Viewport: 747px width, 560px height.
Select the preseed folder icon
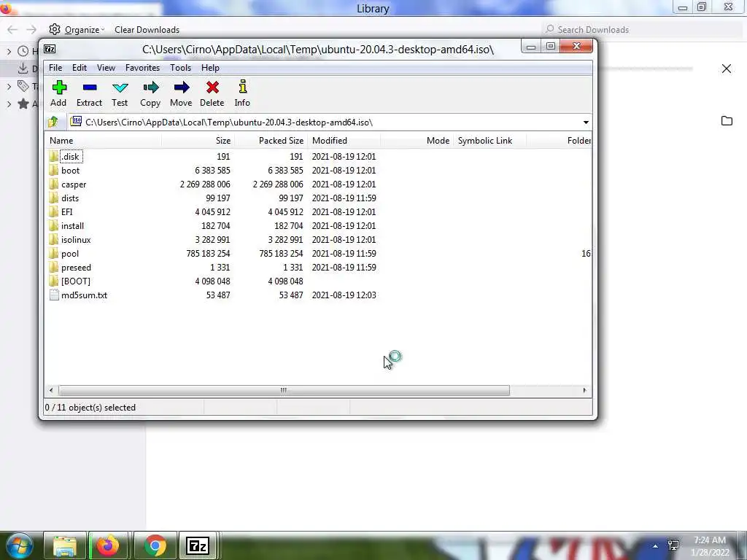click(53, 267)
